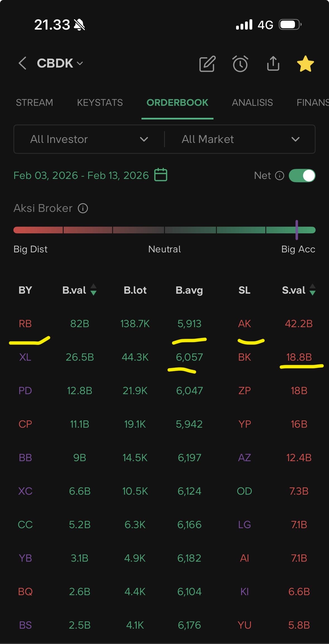
Task: Switch to the ANALISIS tab
Action: [252, 103]
